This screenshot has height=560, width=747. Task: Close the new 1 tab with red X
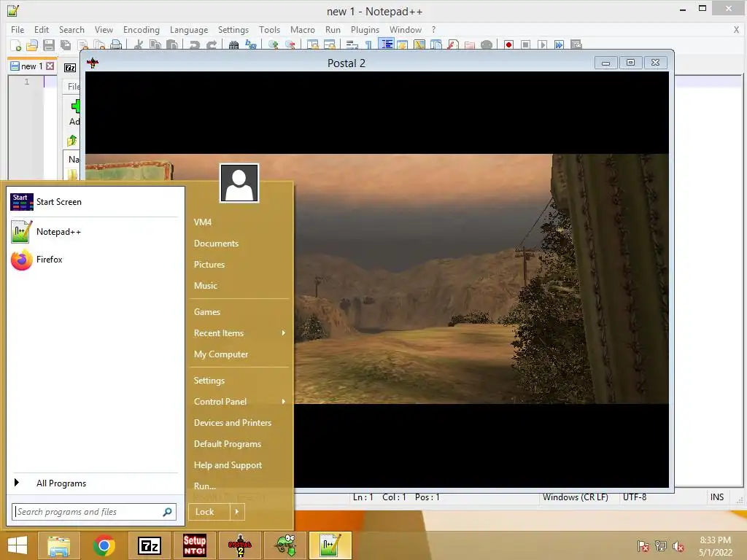tap(50, 66)
